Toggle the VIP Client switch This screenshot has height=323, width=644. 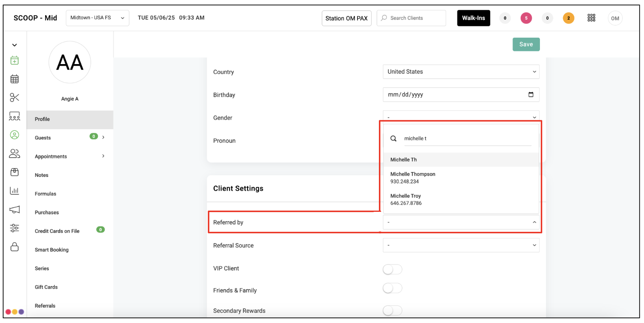pos(392,269)
